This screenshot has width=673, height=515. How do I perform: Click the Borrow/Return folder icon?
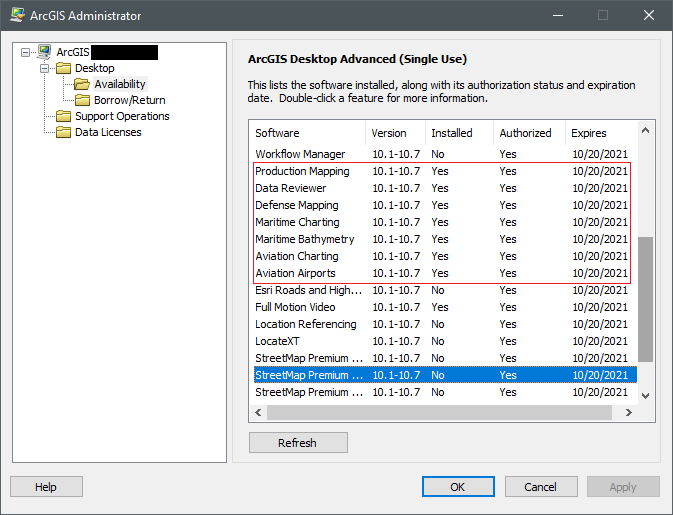[x=82, y=100]
